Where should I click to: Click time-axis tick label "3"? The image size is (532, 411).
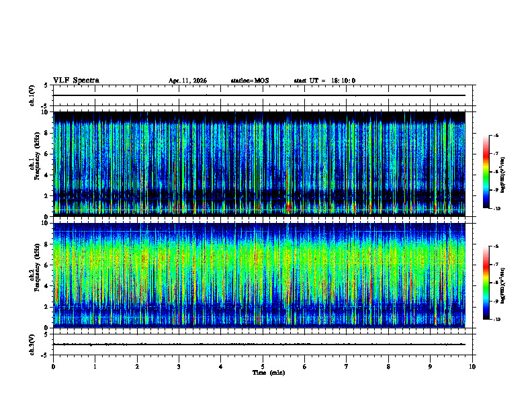(179, 367)
